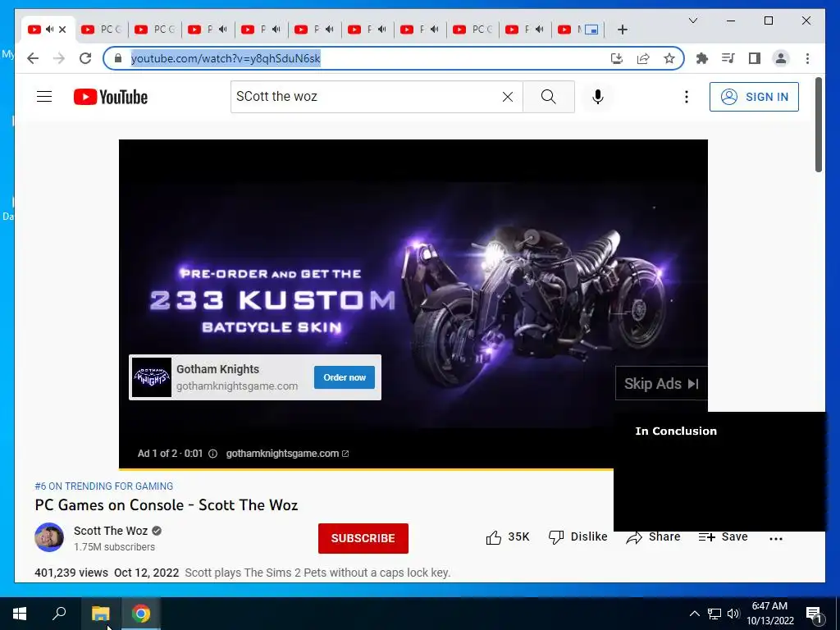
Task: Open the Chrome three-dot menu
Action: coord(807,58)
